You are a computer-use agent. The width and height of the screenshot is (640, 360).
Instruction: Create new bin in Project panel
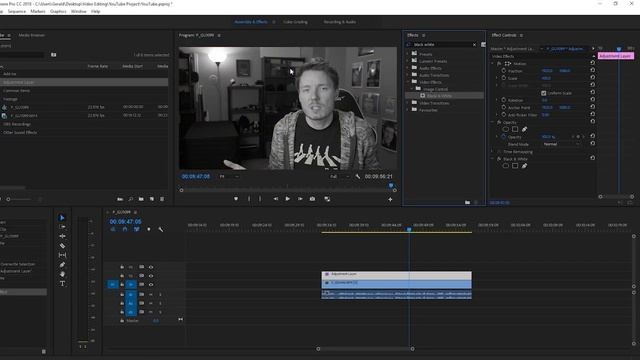point(141,199)
